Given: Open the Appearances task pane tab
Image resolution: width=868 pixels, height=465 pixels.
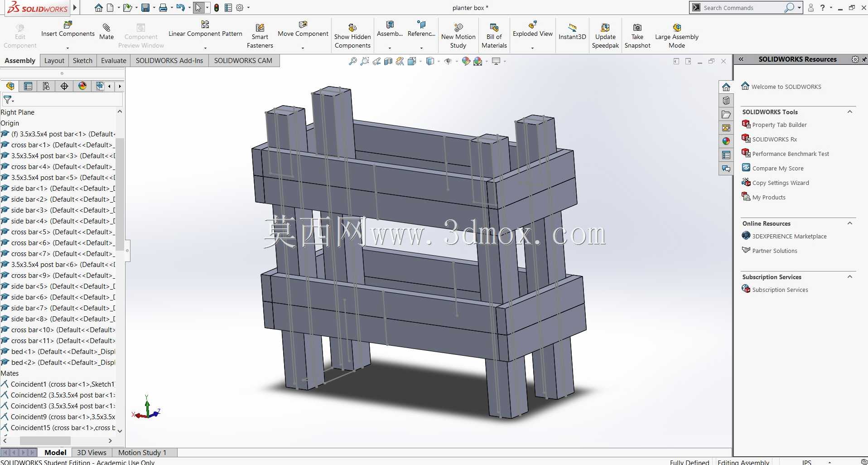Looking at the screenshot, I should click(x=726, y=141).
